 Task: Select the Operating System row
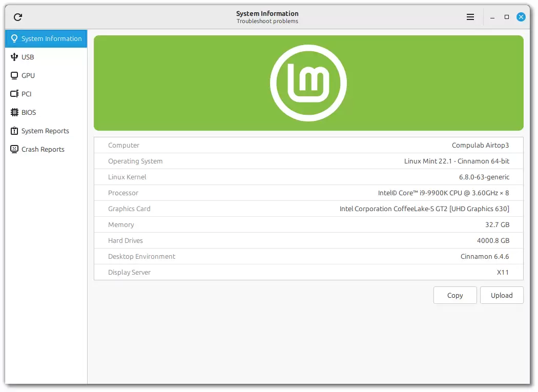tap(308, 161)
